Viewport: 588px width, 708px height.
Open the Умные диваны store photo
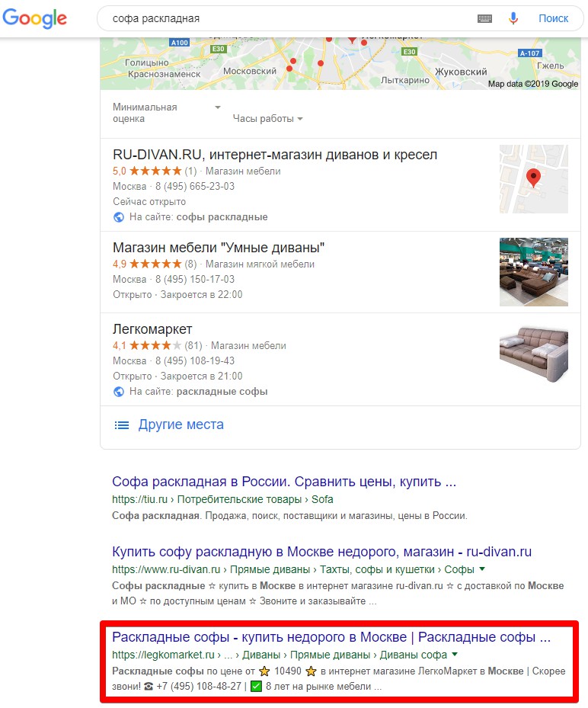click(x=533, y=272)
